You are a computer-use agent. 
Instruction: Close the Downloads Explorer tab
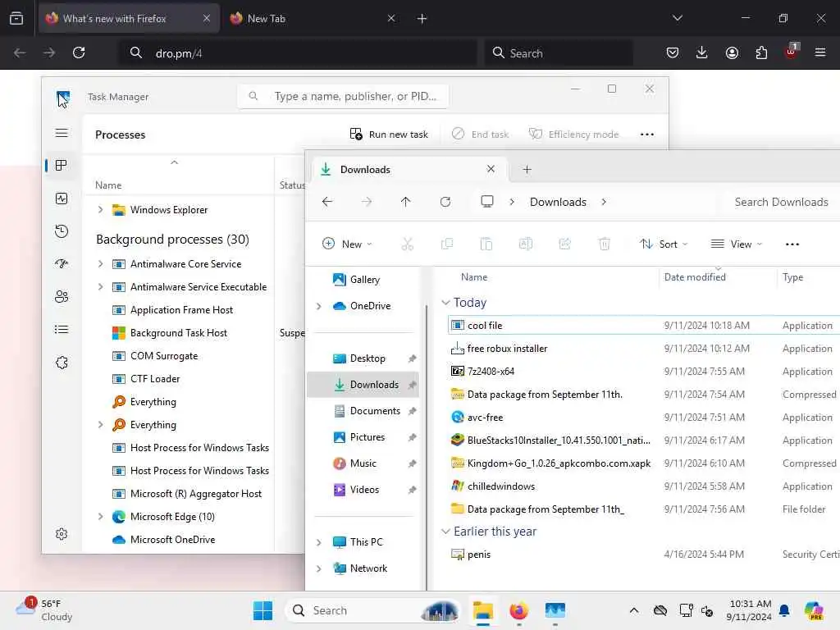491,169
